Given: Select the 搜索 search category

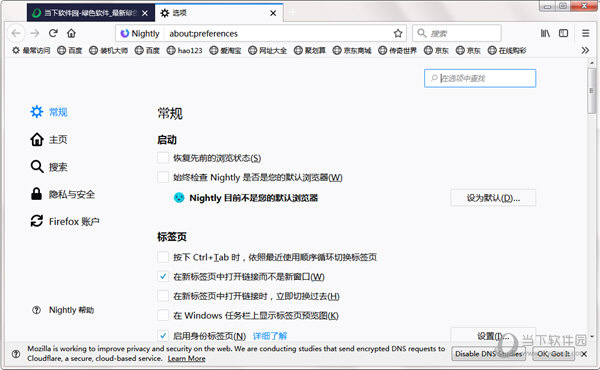Looking at the screenshot, I should coord(49,167).
